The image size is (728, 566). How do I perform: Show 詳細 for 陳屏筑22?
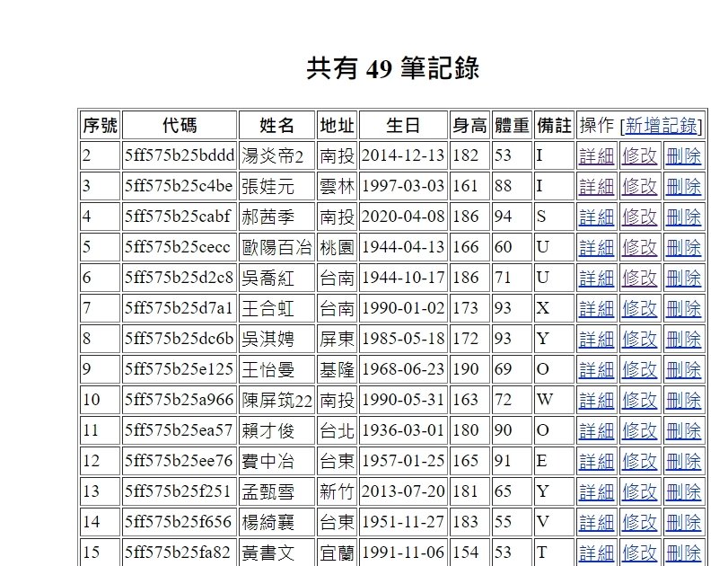click(597, 401)
